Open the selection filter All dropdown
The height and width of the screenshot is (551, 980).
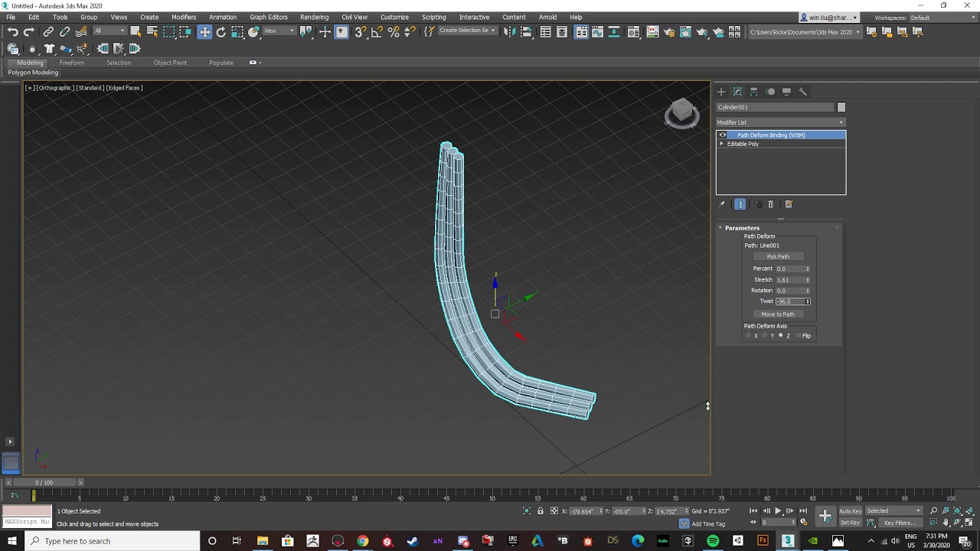pyautogui.click(x=109, y=31)
